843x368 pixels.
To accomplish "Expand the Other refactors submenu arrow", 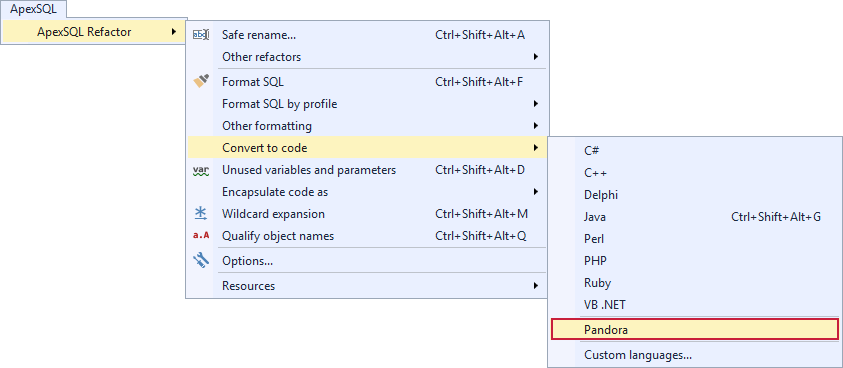I will pyautogui.click(x=536, y=56).
